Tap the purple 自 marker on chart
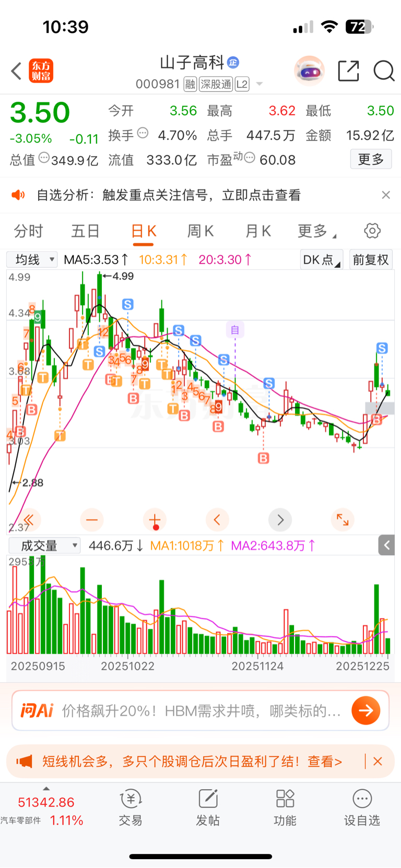Screen dimensions: 401x868 235,330
